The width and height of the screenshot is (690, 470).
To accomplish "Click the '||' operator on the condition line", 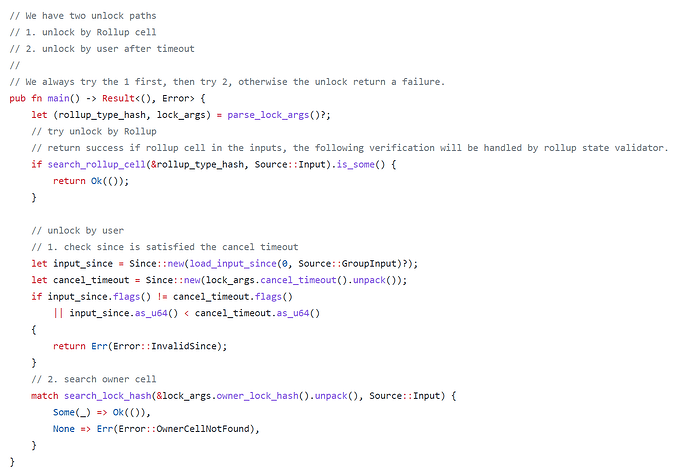I will (59, 313).
